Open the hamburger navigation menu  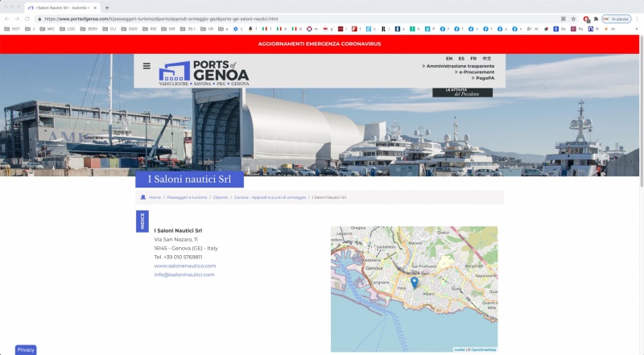point(147,66)
